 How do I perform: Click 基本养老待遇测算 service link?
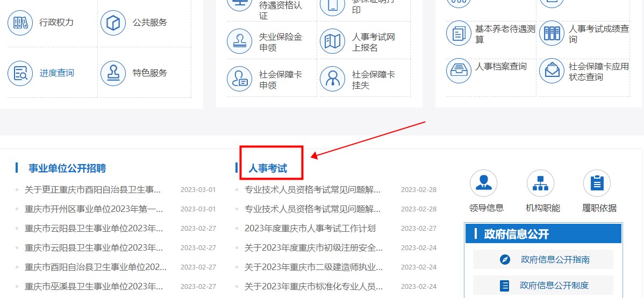(x=505, y=34)
